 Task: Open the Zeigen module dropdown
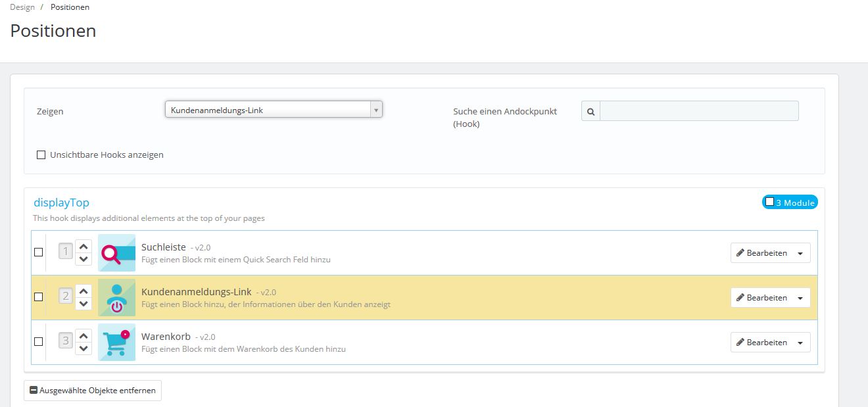(x=274, y=110)
